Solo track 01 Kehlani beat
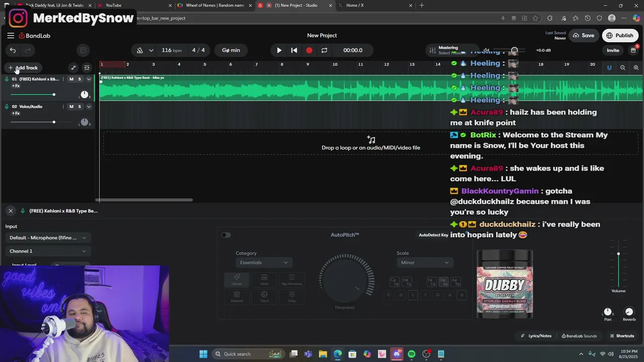 (x=79, y=79)
